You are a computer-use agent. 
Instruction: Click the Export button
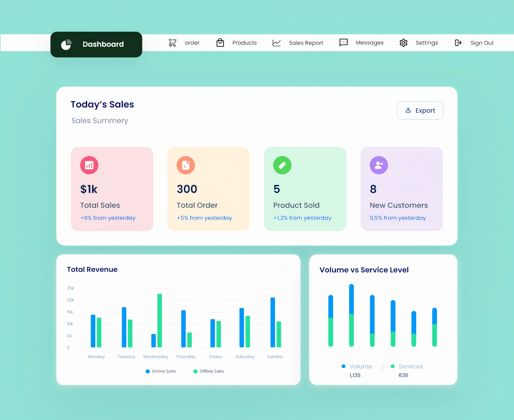420,110
